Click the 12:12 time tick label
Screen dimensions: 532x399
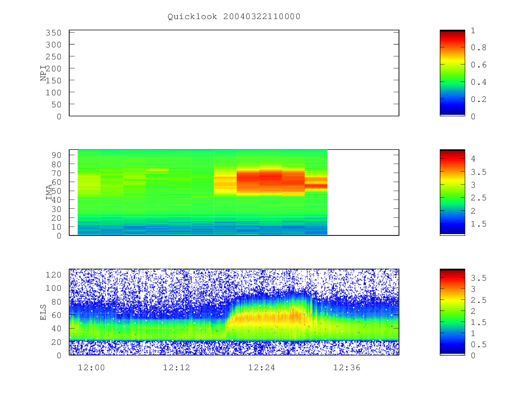click(x=176, y=368)
